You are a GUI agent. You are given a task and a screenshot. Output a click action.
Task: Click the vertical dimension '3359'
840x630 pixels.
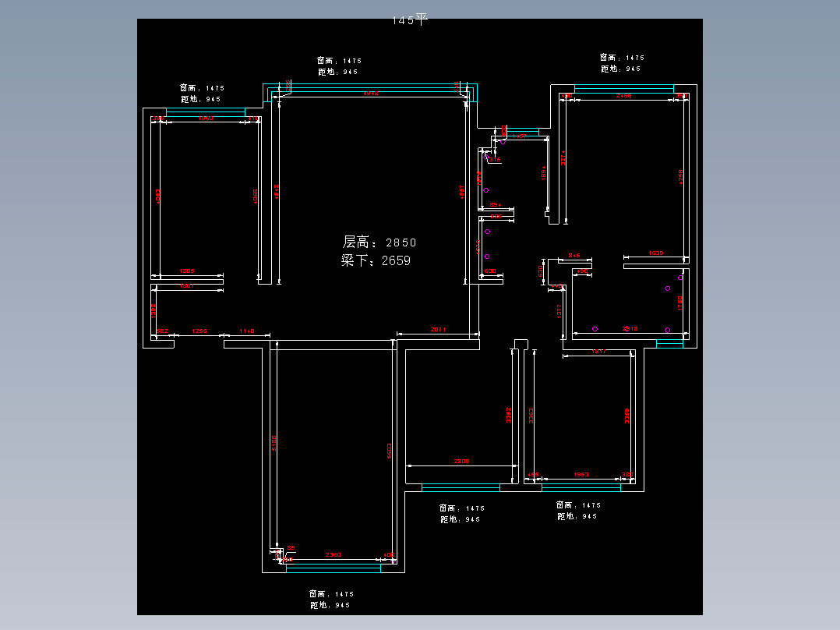[x=626, y=416]
